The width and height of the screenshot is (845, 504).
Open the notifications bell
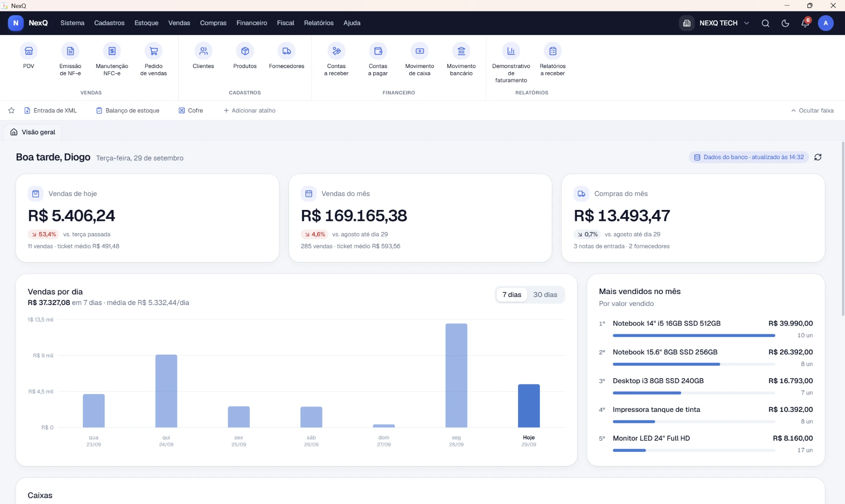click(x=805, y=23)
